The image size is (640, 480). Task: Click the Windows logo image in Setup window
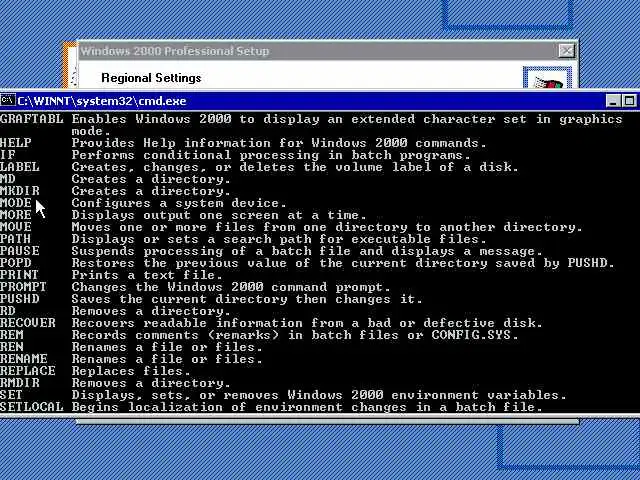pyautogui.click(x=547, y=78)
